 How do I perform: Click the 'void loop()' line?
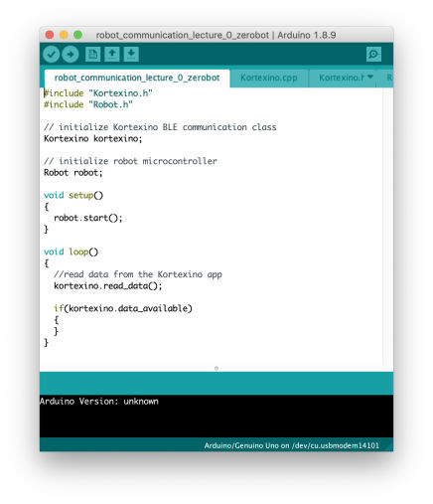[x=71, y=252]
